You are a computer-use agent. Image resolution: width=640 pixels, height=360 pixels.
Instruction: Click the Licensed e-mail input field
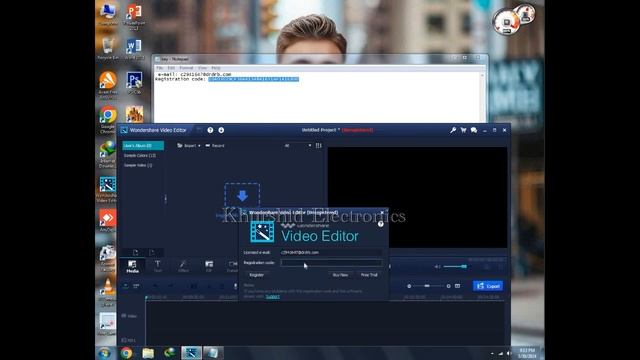click(331, 253)
